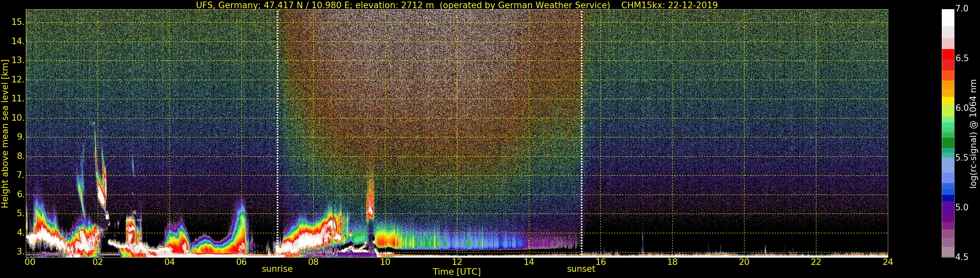Click the 04 hour tick label

[x=169, y=262]
